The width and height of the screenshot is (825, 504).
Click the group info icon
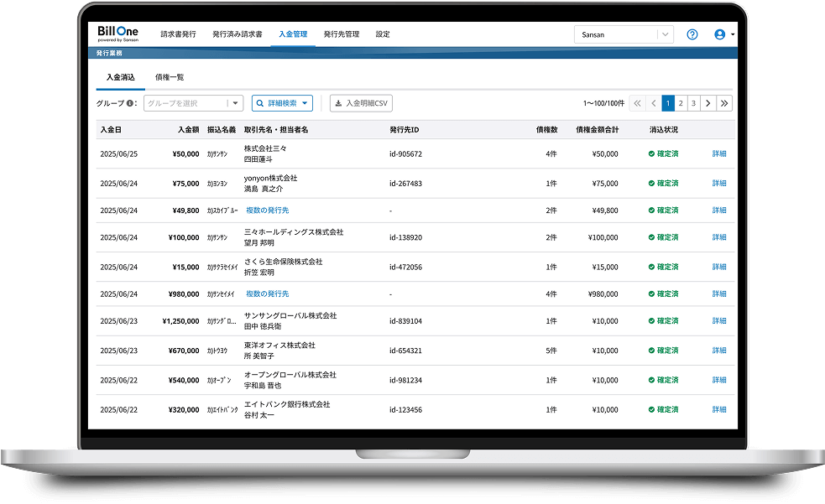(131, 103)
